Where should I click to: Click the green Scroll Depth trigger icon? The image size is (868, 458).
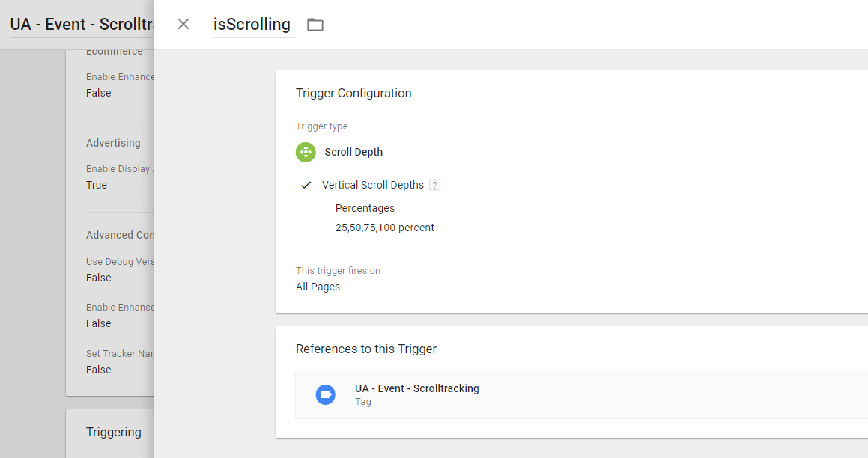pyautogui.click(x=306, y=152)
